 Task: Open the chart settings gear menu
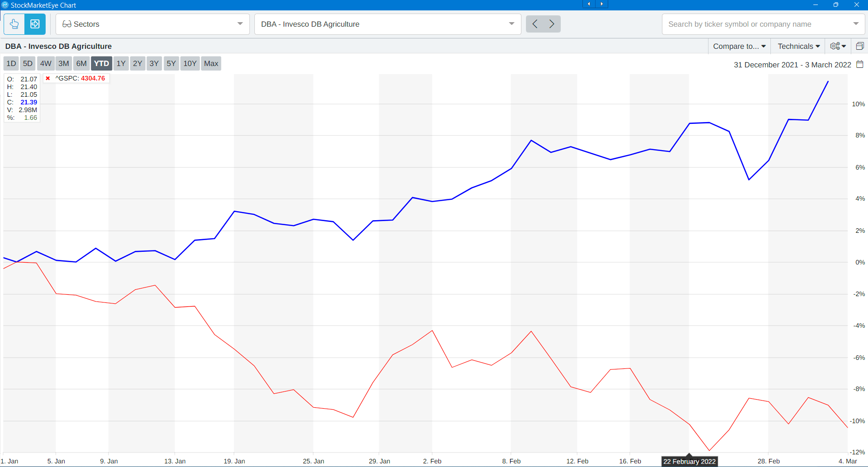tap(838, 46)
